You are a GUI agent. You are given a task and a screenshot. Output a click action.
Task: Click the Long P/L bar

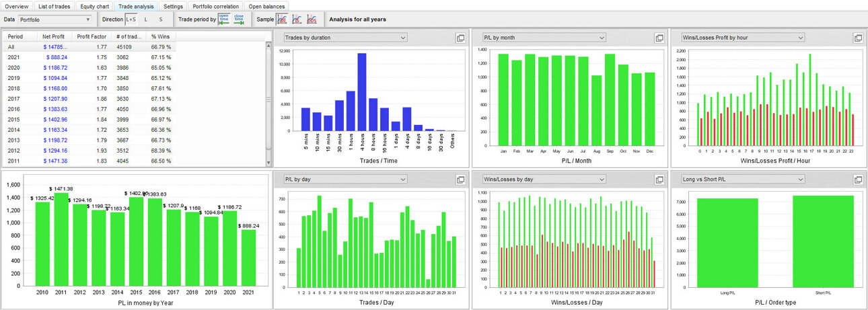pyautogui.click(x=727, y=242)
